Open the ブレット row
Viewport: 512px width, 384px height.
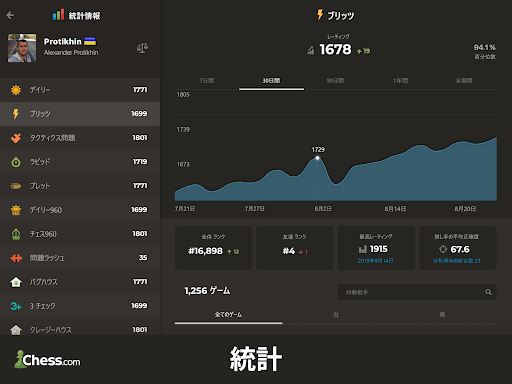click(x=80, y=186)
